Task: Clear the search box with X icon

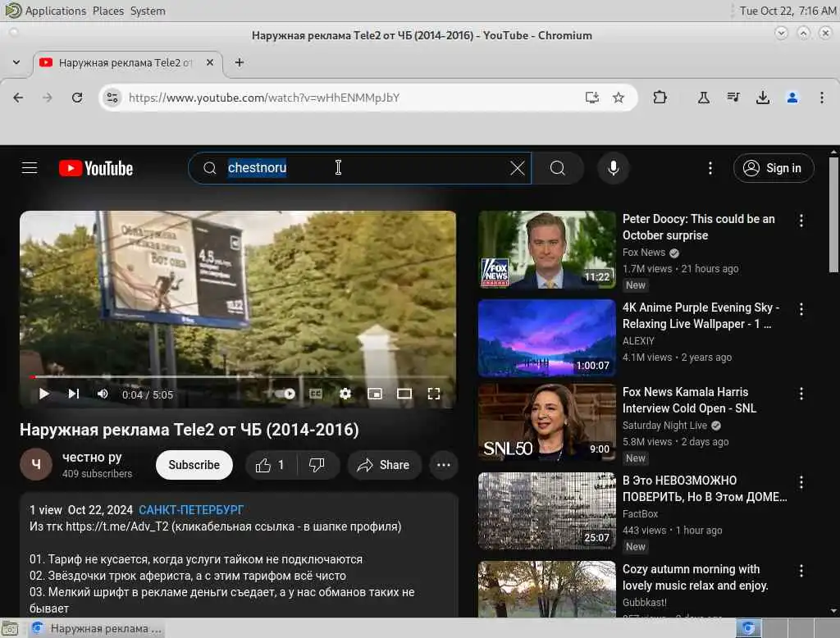Action: (517, 168)
